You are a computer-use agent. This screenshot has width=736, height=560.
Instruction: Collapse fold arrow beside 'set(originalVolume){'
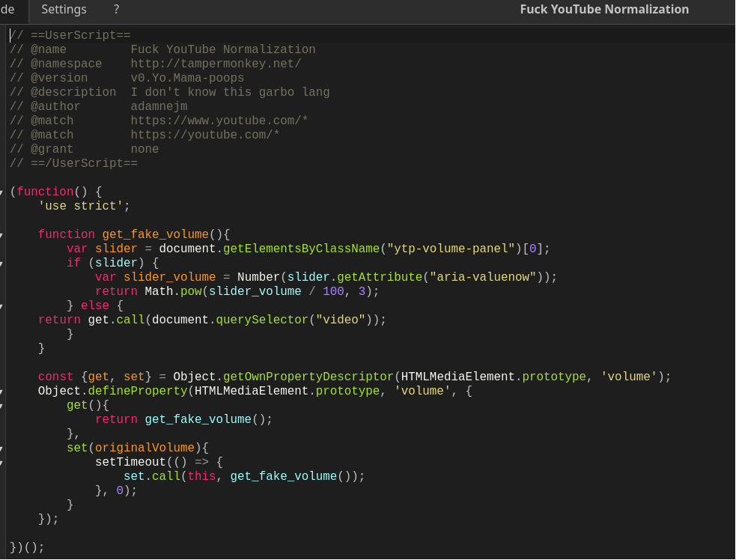[x=2, y=448]
